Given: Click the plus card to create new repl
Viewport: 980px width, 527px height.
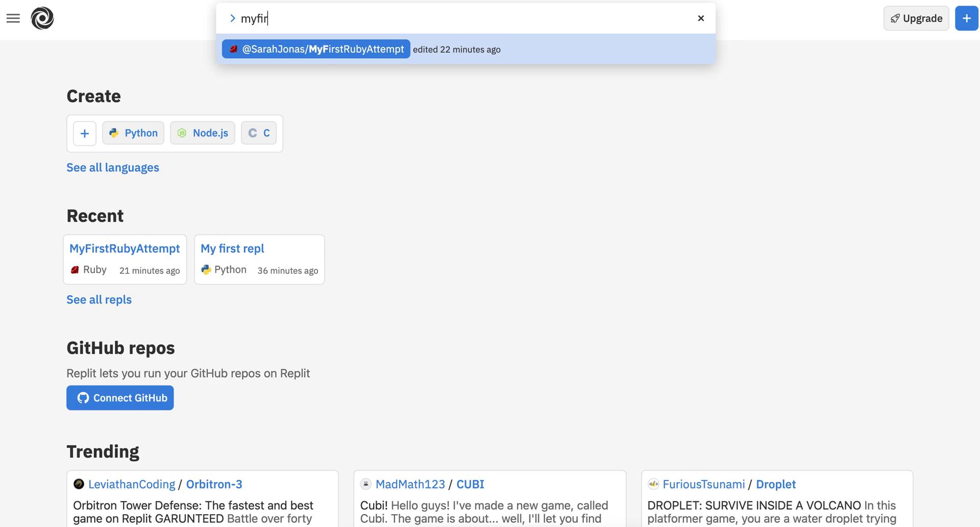Looking at the screenshot, I should pyautogui.click(x=84, y=133).
